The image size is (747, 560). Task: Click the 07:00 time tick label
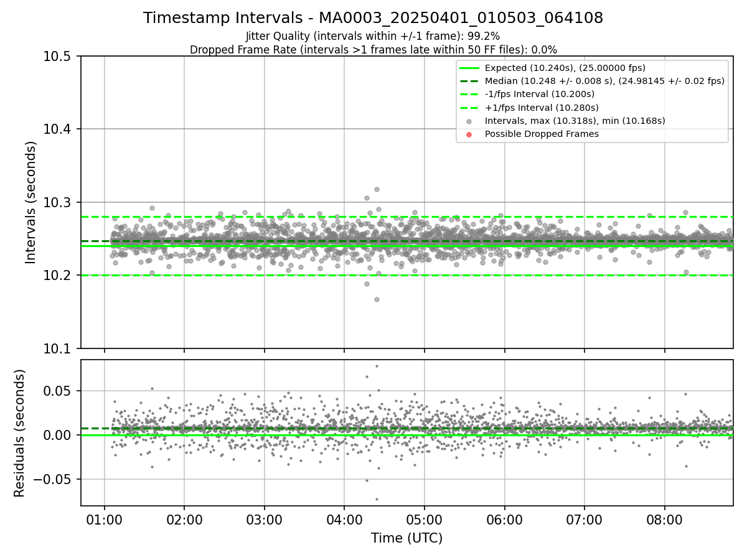click(x=585, y=518)
